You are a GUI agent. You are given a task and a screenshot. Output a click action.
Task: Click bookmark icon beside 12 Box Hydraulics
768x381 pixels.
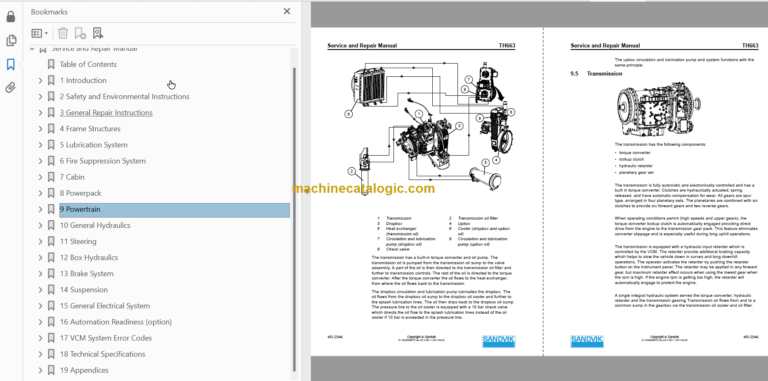click(x=51, y=258)
